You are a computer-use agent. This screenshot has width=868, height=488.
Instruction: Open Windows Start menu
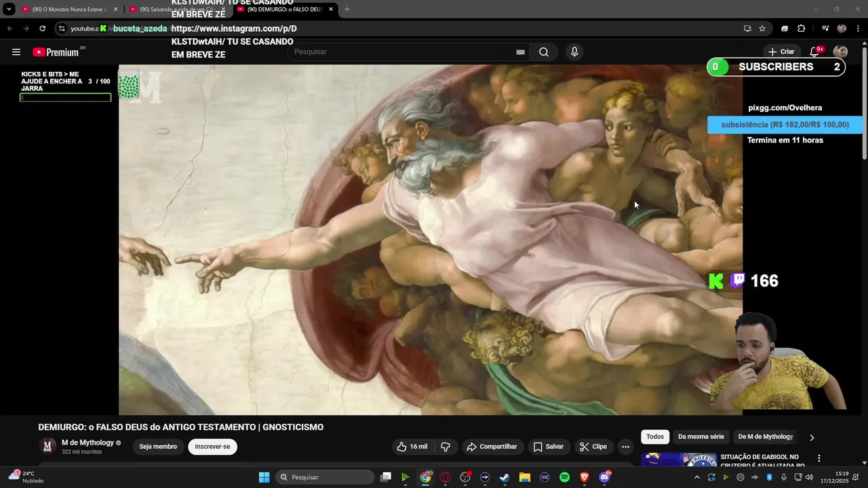264,477
